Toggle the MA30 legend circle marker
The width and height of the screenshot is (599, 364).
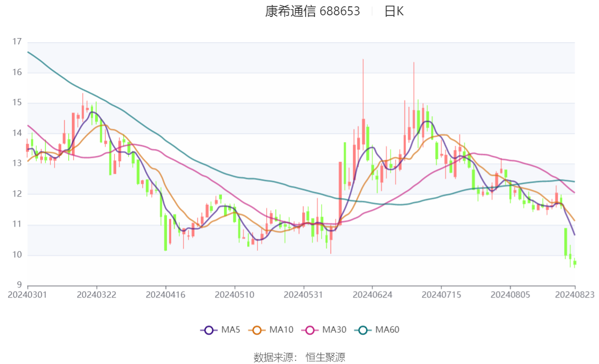pyautogui.click(x=310, y=330)
